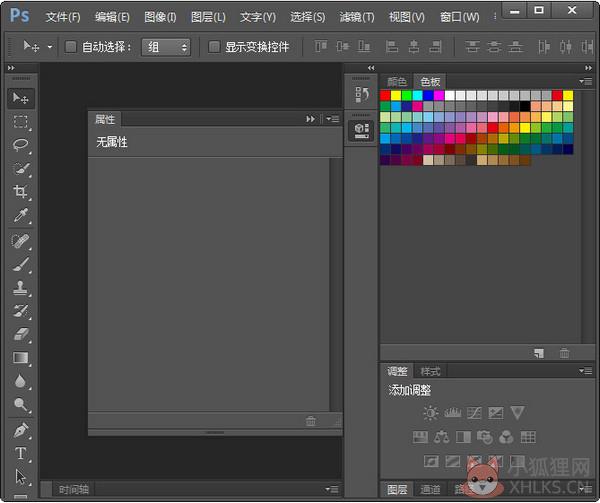
Task: Select the Brush tool
Action: point(21,265)
